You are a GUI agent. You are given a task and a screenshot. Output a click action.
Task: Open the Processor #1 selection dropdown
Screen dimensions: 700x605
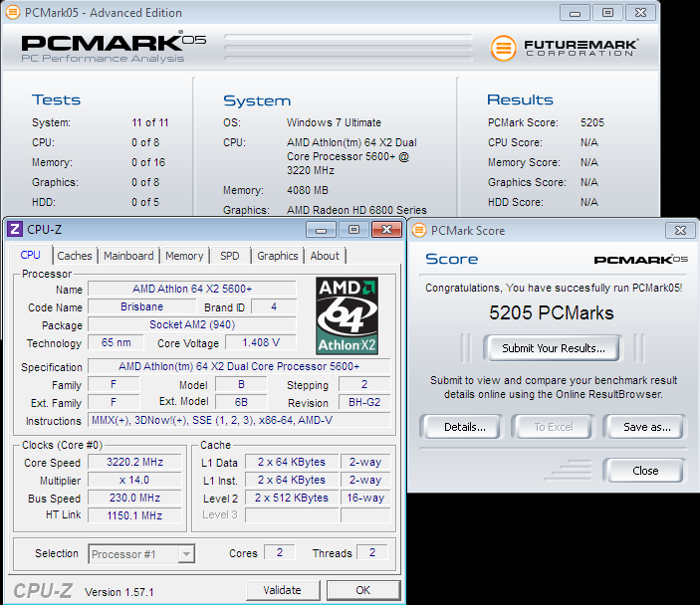[x=186, y=554]
